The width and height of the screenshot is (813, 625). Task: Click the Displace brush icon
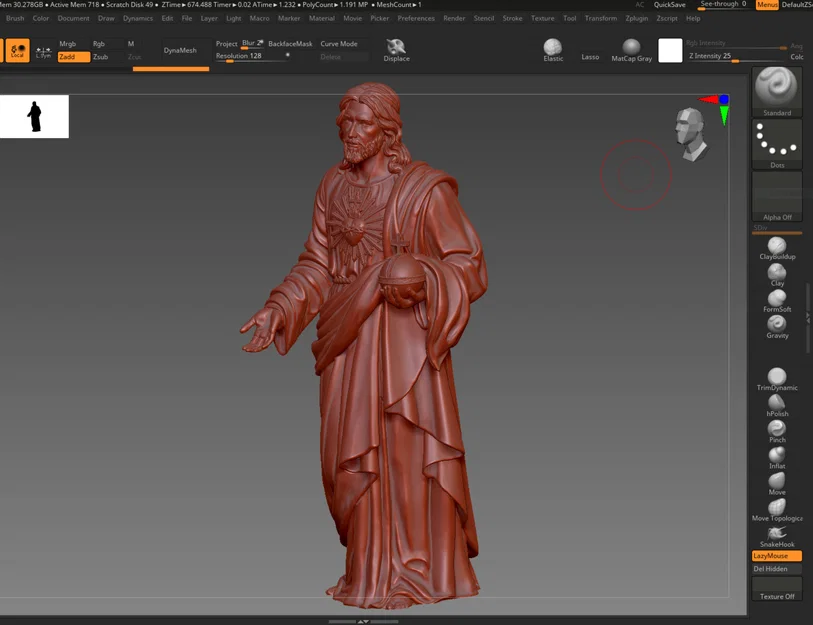point(397,50)
